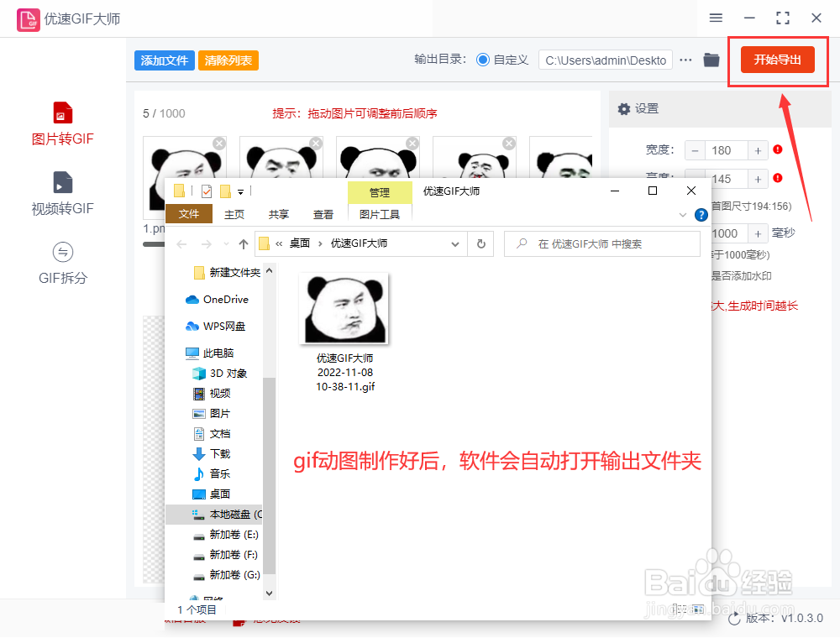Open the 图片工具 ribbon tab
Image resolution: width=840 pixels, height=638 pixels.
pos(380,215)
